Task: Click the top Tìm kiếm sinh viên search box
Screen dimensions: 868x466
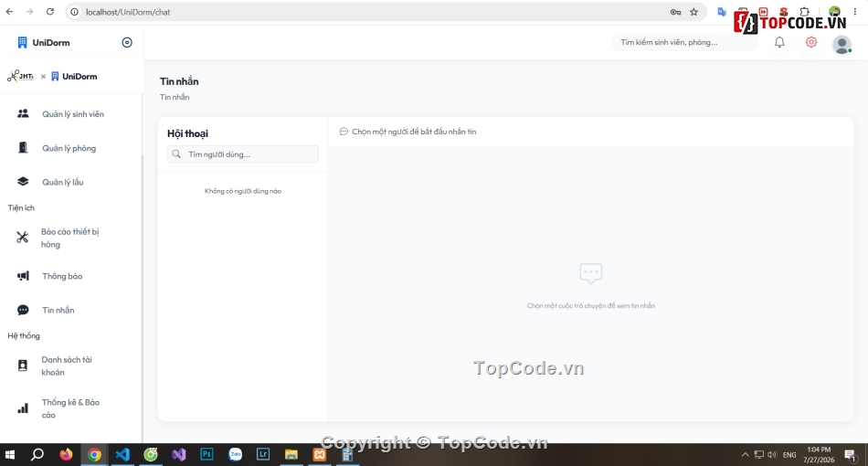Action: tap(685, 42)
